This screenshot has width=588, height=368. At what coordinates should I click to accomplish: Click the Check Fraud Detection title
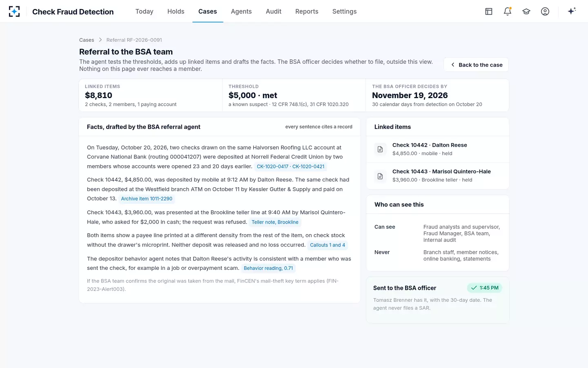[x=73, y=11]
